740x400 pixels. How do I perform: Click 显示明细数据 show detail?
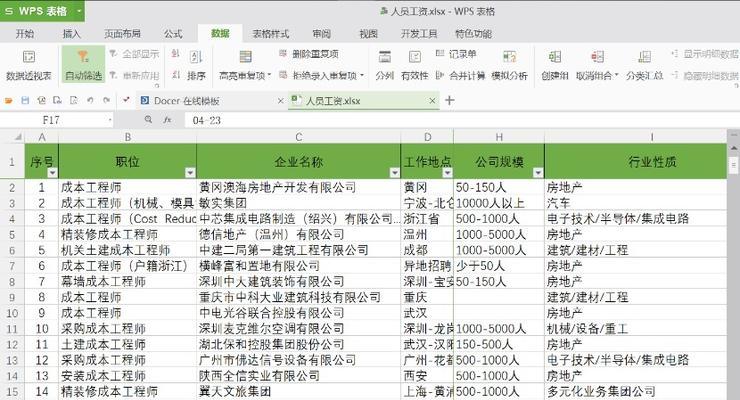[705, 54]
